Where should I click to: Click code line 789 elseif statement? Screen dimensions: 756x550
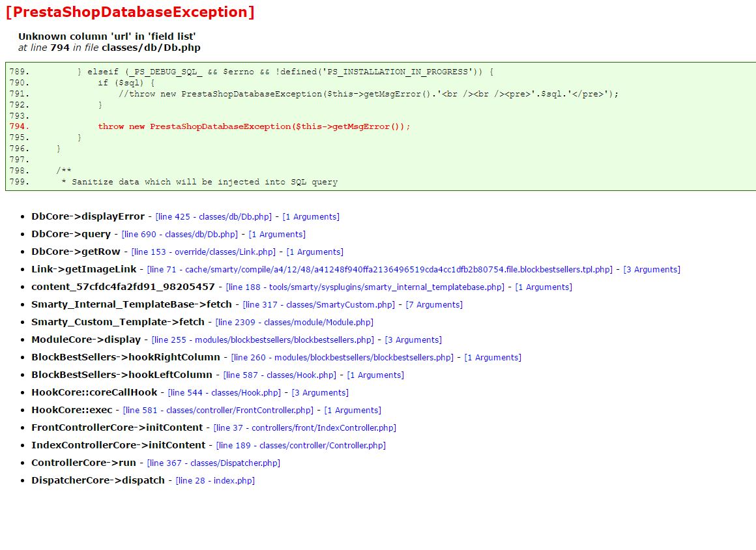(x=285, y=72)
